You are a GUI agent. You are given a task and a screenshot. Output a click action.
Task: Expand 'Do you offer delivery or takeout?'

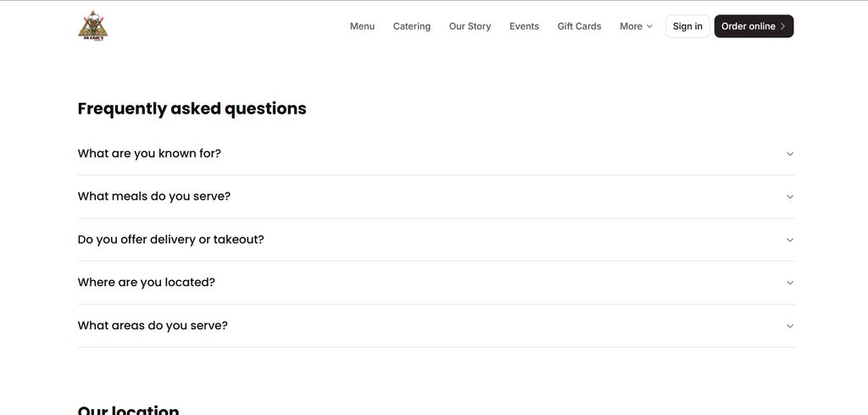171,239
